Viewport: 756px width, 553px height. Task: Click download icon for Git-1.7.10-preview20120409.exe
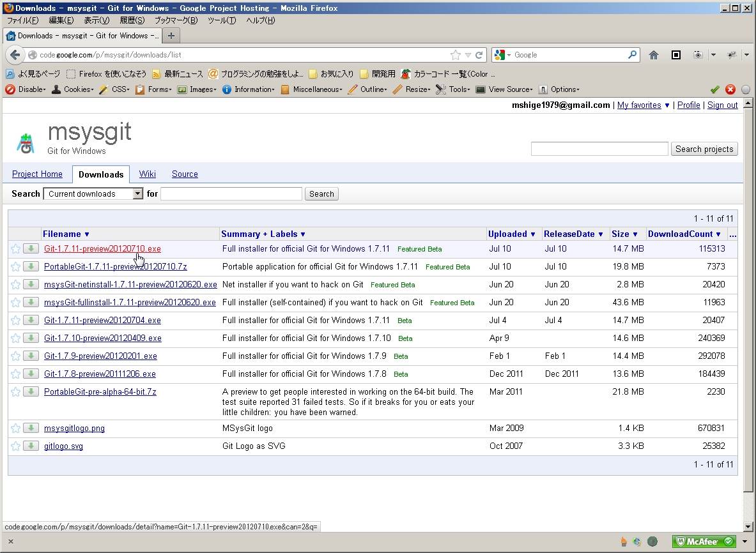pos(31,338)
